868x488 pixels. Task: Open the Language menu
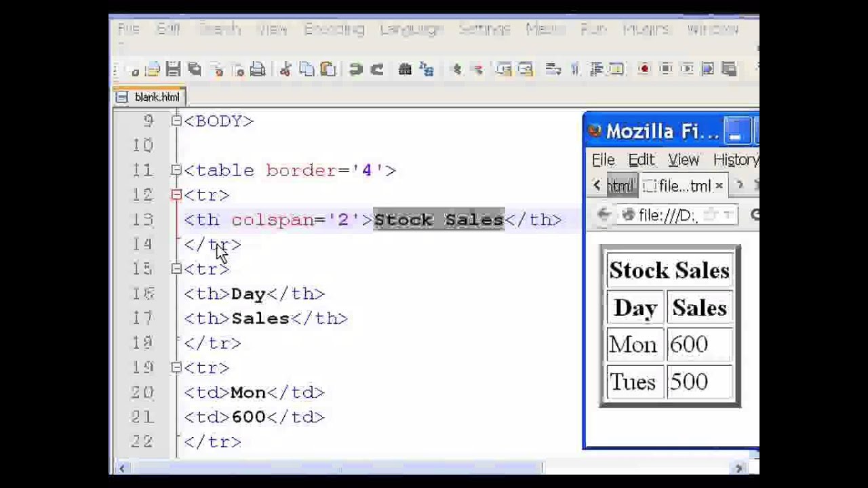click(x=412, y=29)
